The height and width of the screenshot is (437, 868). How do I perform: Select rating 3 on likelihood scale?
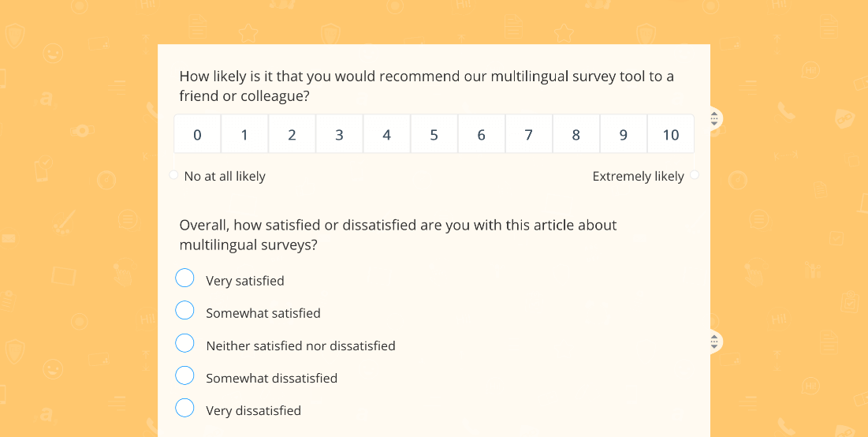click(339, 134)
